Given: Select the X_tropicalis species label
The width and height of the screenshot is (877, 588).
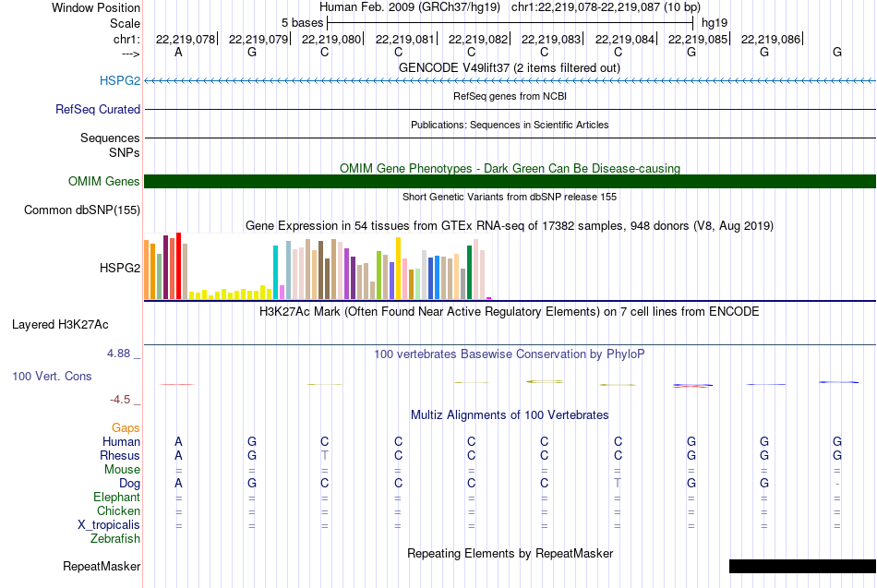Looking at the screenshot, I should point(109,525).
